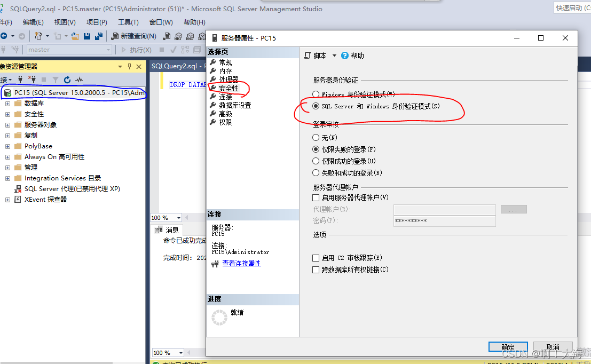This screenshot has height=364, width=591.
Task: Select SQL Server and Windows authentication mode
Action: (x=316, y=106)
